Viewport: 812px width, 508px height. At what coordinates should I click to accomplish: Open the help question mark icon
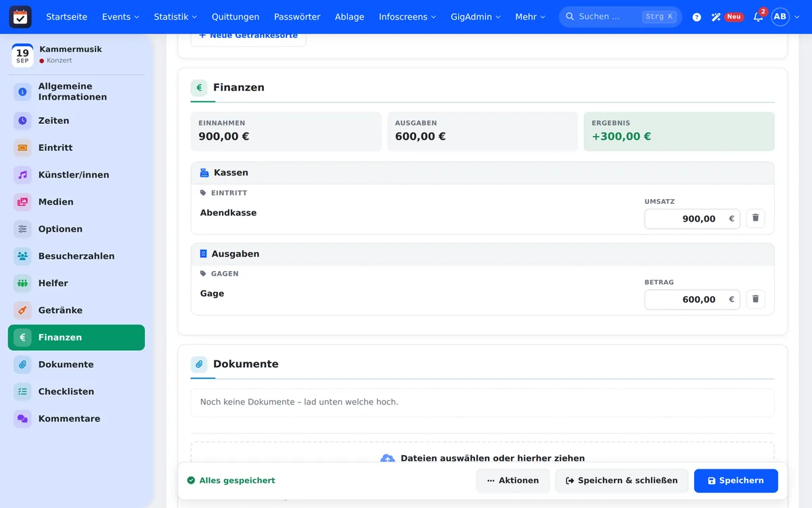coord(697,17)
